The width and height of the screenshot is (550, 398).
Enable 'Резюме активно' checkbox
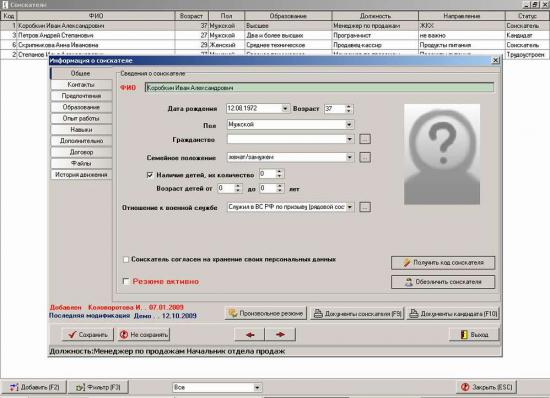(x=126, y=281)
